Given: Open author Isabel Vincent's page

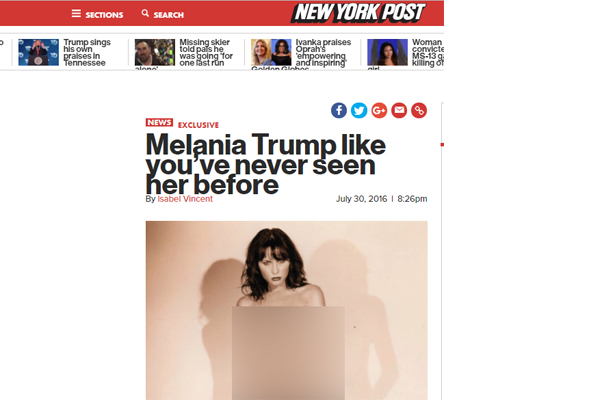Looking at the screenshot, I should [x=185, y=199].
